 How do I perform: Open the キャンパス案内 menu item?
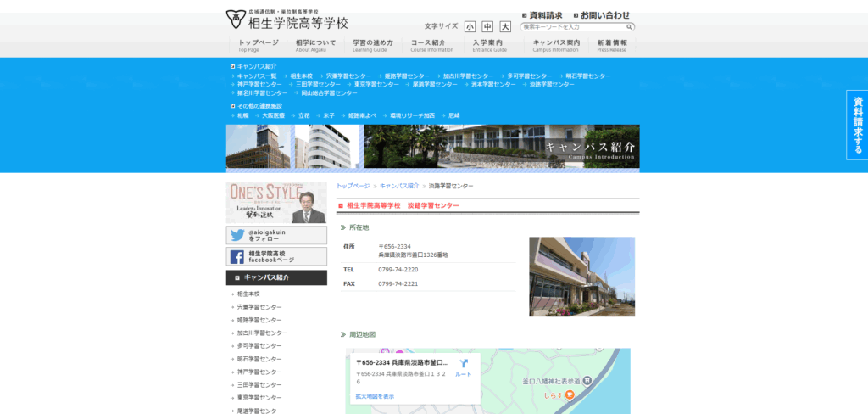(x=556, y=46)
